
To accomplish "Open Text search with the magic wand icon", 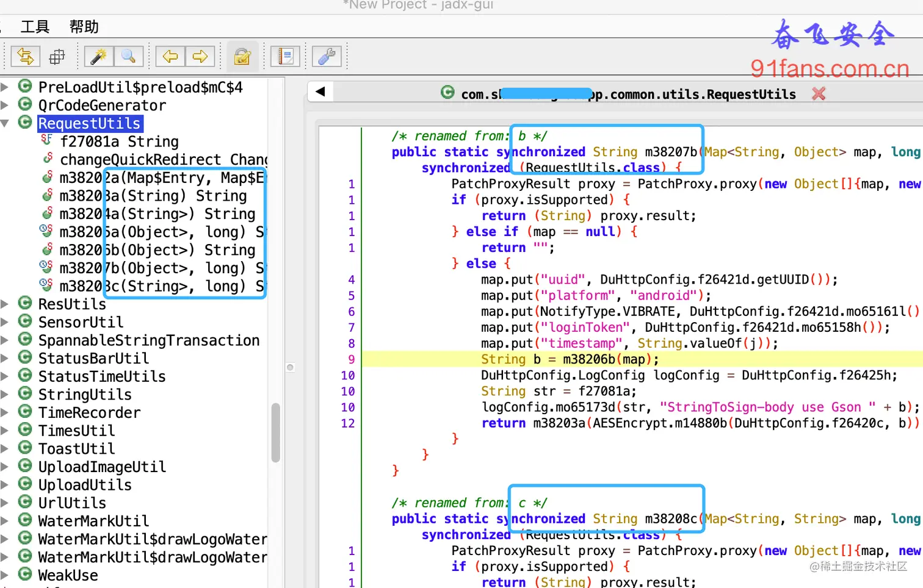I will (98, 57).
